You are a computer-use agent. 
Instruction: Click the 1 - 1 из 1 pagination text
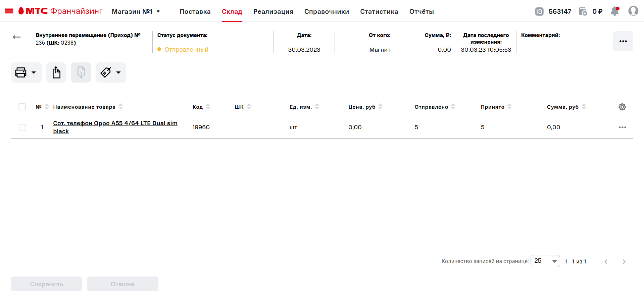click(575, 261)
